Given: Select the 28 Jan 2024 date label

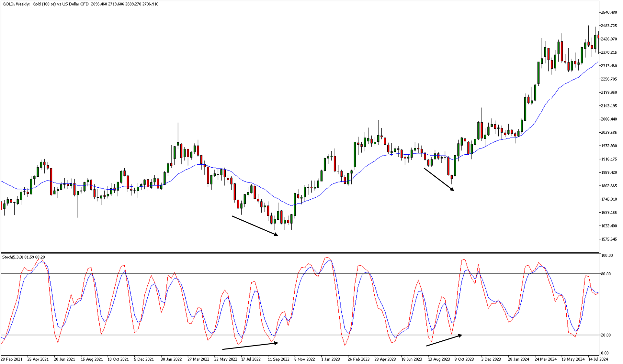Looking at the screenshot, I should pyautogui.click(x=519, y=359).
